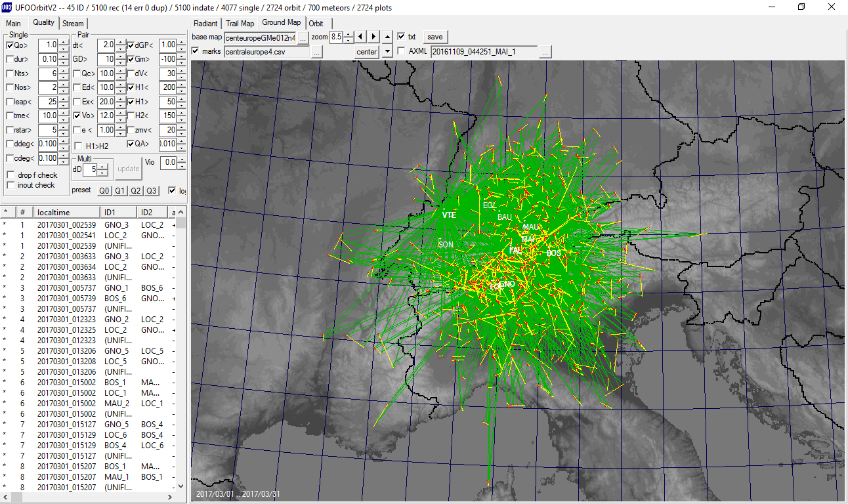The height and width of the screenshot is (504, 848).
Task: Click the record list vertical scrollbar
Action: pos(182,354)
